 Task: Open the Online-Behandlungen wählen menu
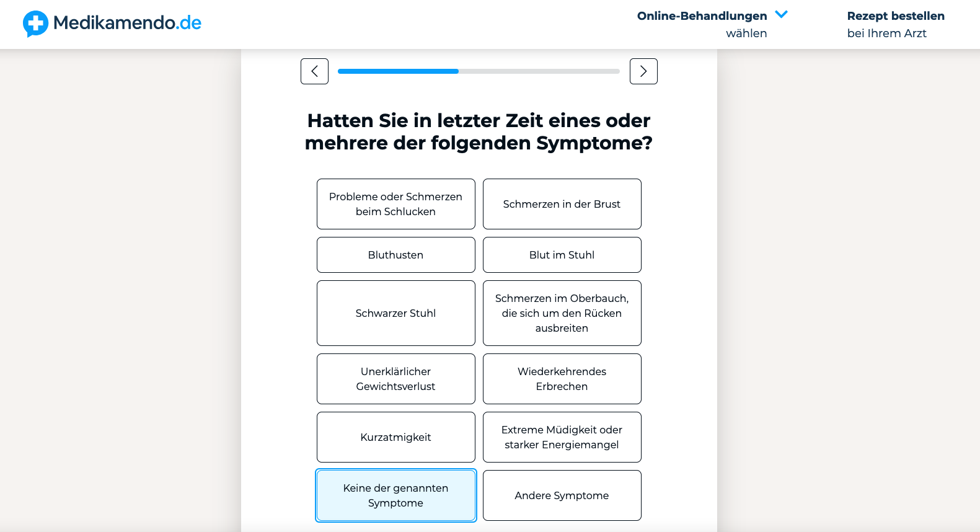702,24
